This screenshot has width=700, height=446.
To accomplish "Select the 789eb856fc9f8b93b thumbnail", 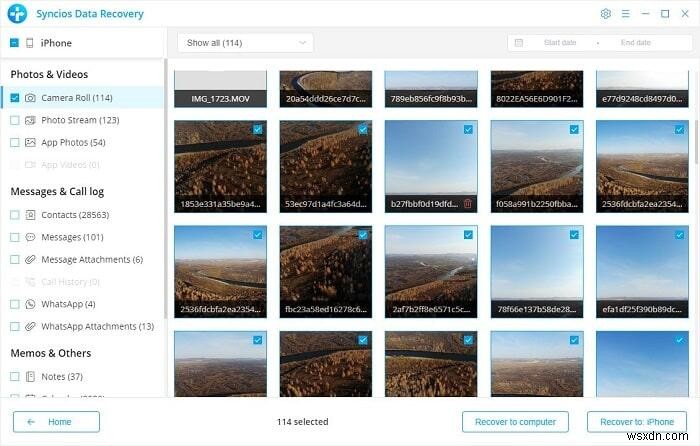I will [431, 89].
